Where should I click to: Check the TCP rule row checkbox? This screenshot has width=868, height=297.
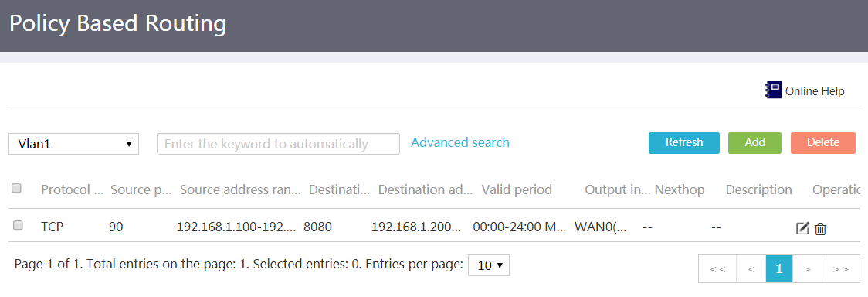click(18, 226)
